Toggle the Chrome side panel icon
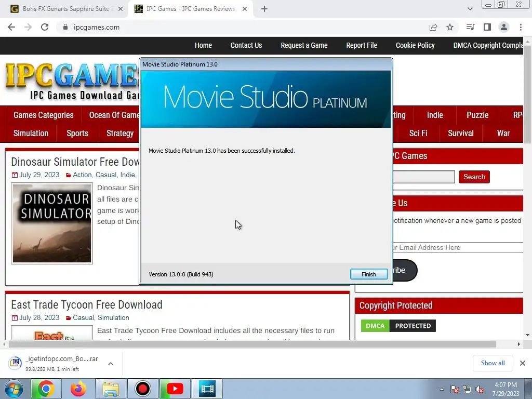Screen dimensions: 532x399 [487, 27]
